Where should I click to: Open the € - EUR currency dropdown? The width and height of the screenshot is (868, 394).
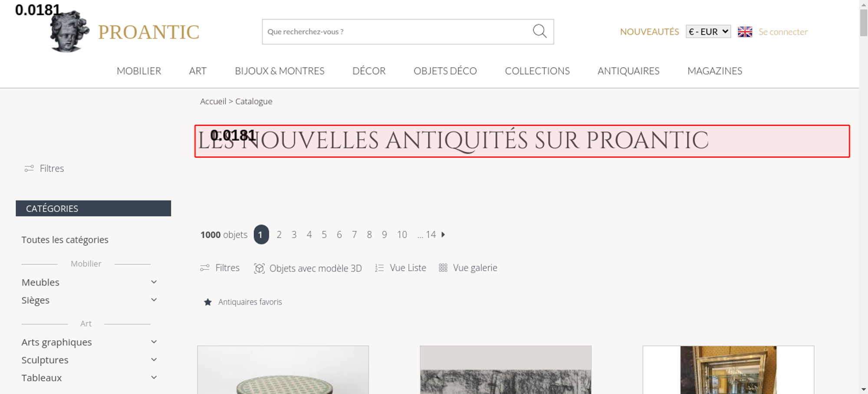coord(708,32)
